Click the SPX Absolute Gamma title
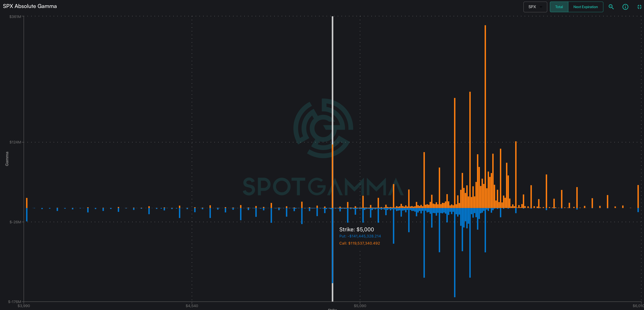The height and width of the screenshot is (310, 644). click(x=30, y=6)
